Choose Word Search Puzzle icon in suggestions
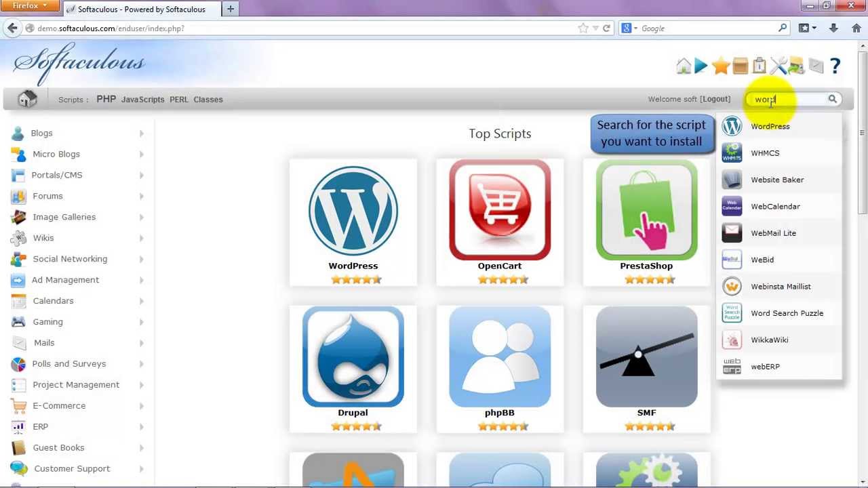This screenshot has height=488, width=868. [x=732, y=313]
